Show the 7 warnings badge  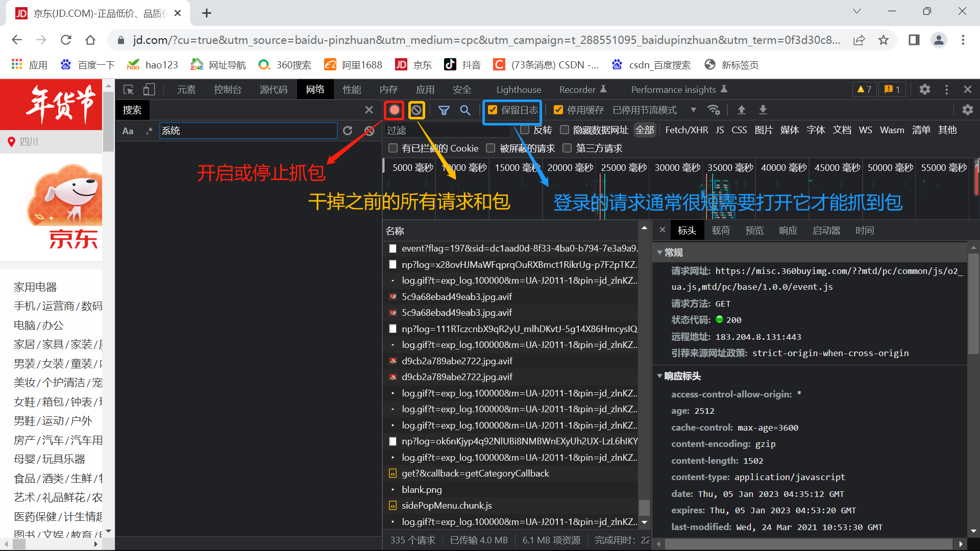click(865, 89)
